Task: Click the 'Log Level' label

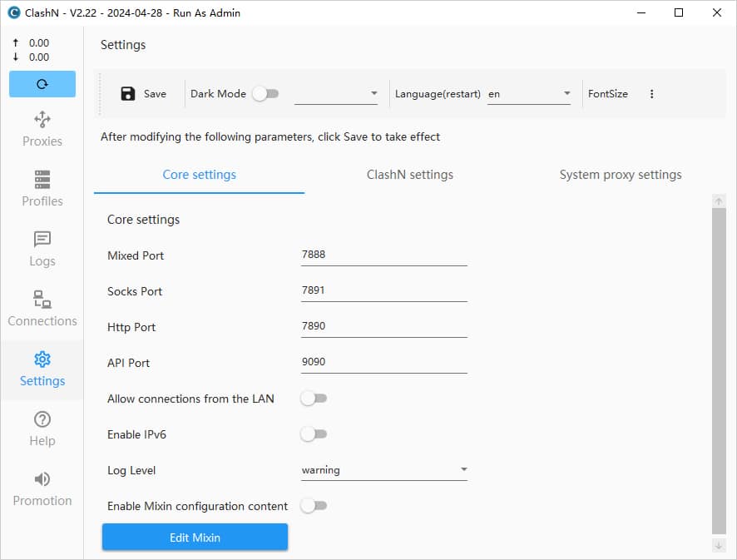Action: click(x=131, y=470)
